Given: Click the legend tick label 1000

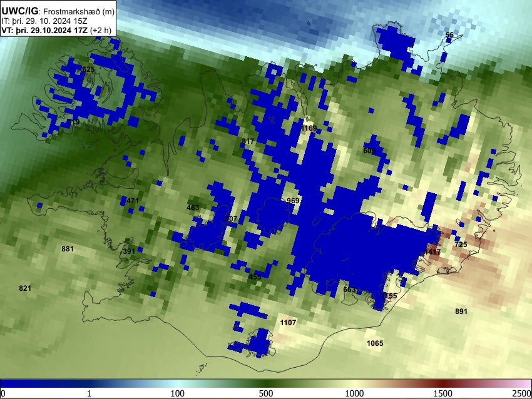Looking at the screenshot, I should (x=354, y=393).
